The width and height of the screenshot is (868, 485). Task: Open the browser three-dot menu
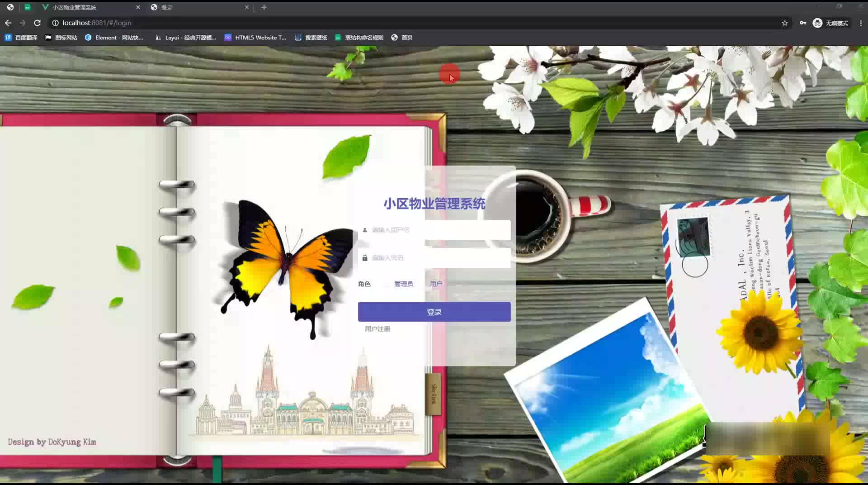click(x=861, y=23)
